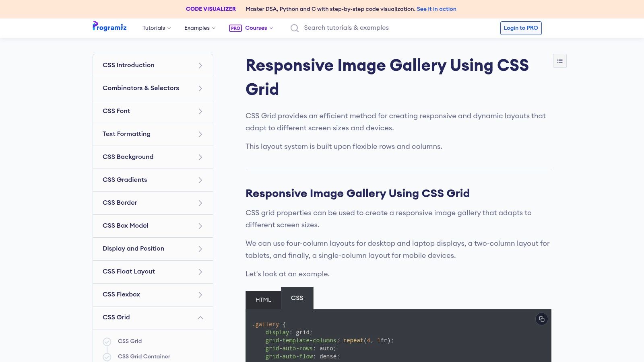Click the checkmark circle beside CSS Grid Container
The height and width of the screenshot is (362, 644).
tap(107, 357)
